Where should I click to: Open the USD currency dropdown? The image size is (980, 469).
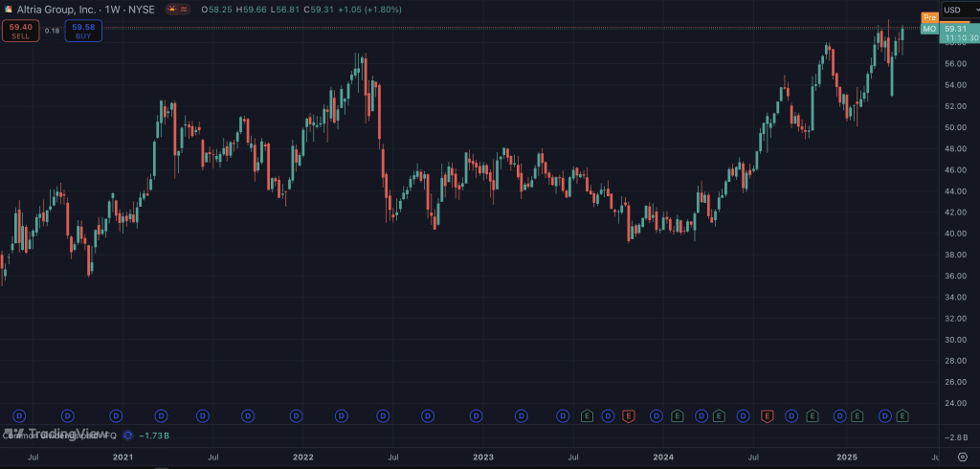(x=961, y=10)
